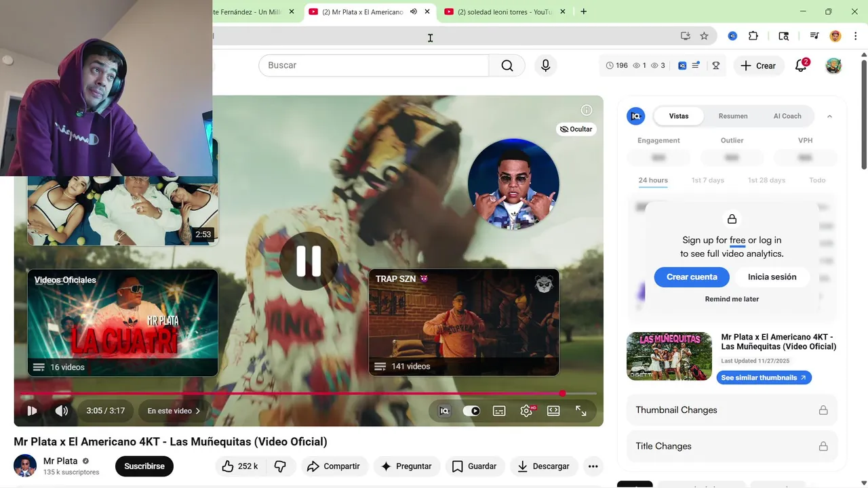
Task: Open the Chrome profile avatar
Action: point(835,37)
